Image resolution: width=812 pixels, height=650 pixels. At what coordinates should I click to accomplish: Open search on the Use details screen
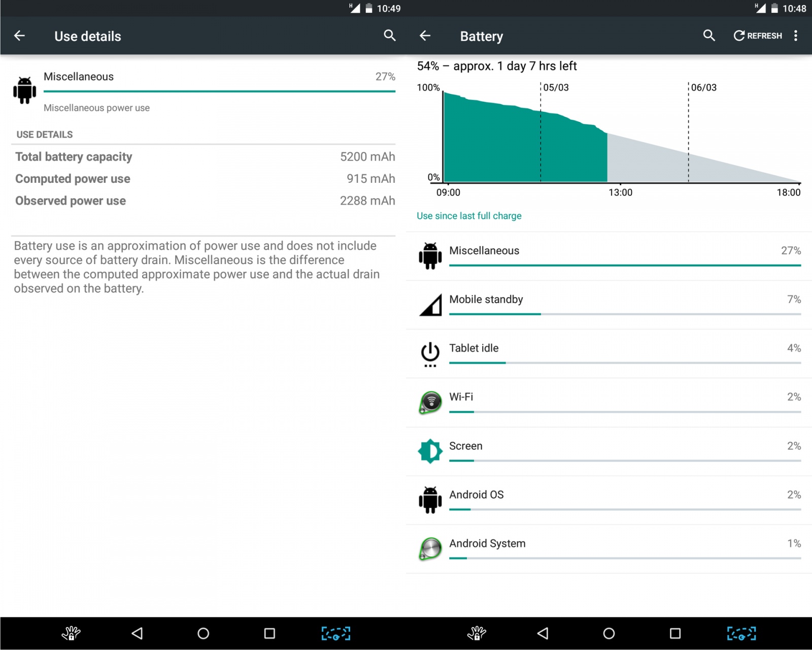(389, 36)
